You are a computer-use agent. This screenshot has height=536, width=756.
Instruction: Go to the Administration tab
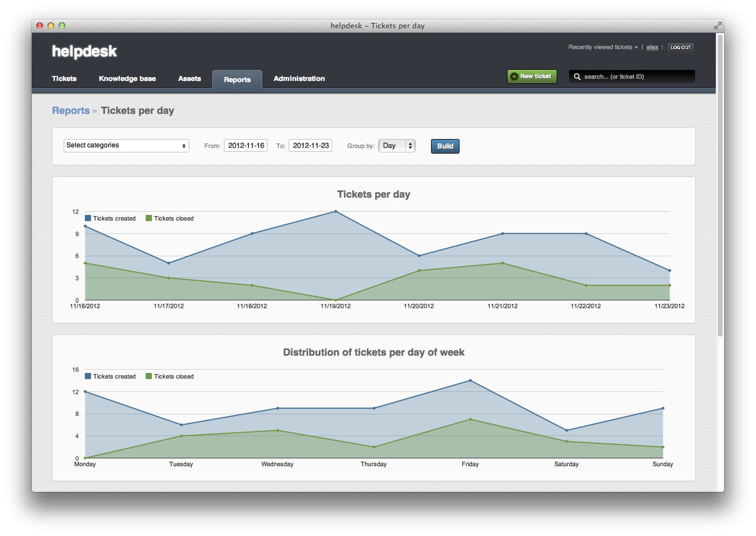coord(299,79)
